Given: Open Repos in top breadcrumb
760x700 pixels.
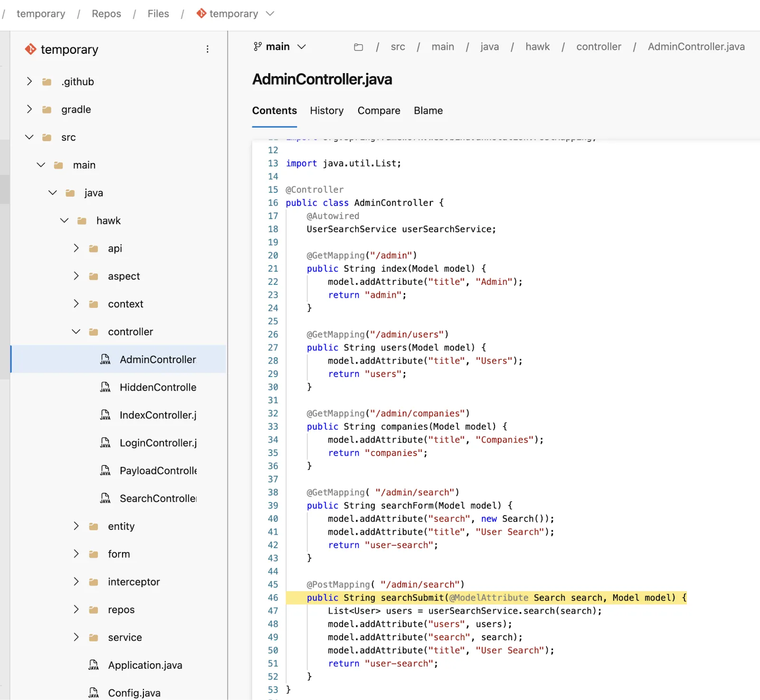Looking at the screenshot, I should pyautogui.click(x=106, y=14).
